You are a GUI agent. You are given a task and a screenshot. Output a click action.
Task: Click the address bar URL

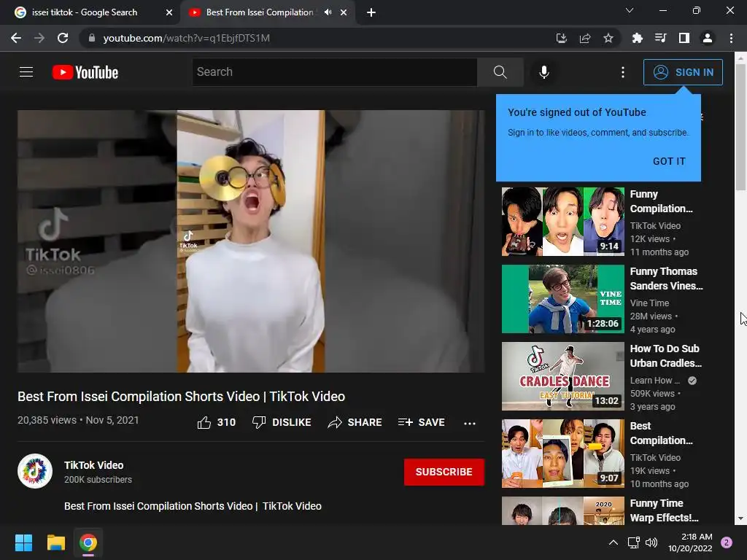point(186,38)
